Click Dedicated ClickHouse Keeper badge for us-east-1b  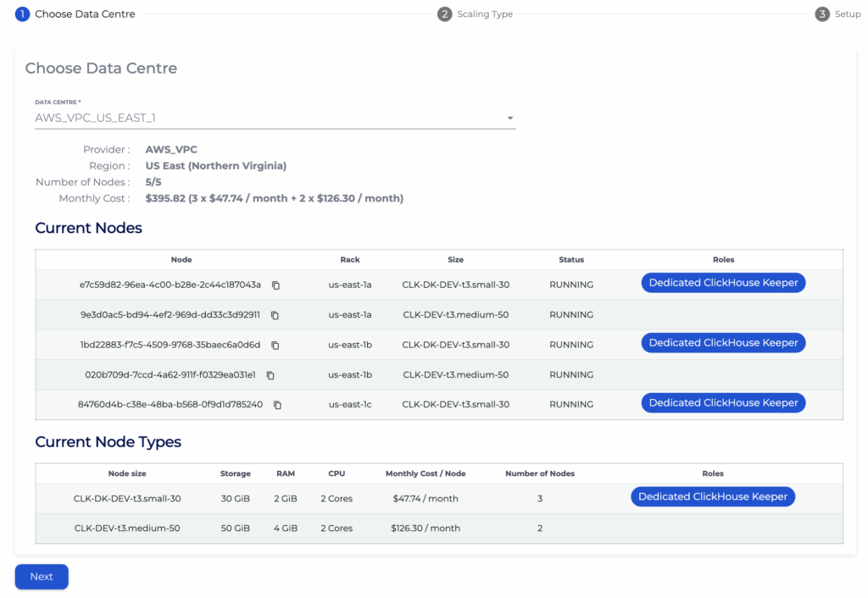coord(723,343)
